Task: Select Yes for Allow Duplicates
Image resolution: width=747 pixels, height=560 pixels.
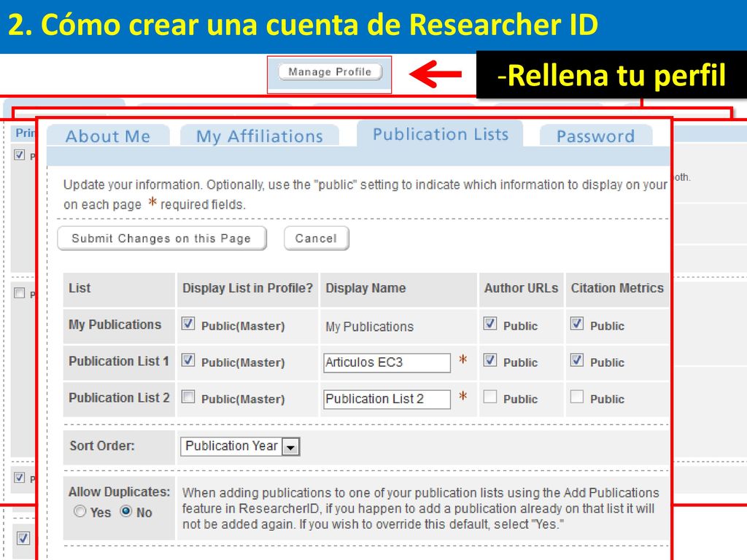Action: coord(80,511)
